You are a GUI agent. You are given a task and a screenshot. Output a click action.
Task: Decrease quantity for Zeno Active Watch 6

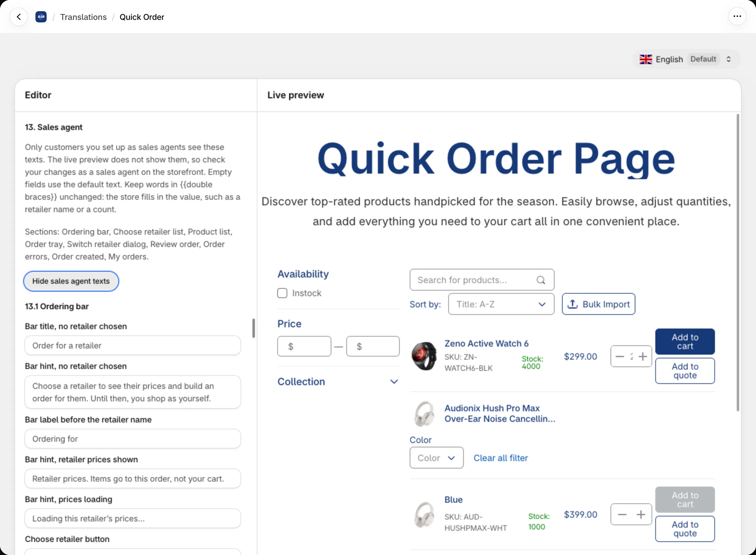pyautogui.click(x=620, y=357)
